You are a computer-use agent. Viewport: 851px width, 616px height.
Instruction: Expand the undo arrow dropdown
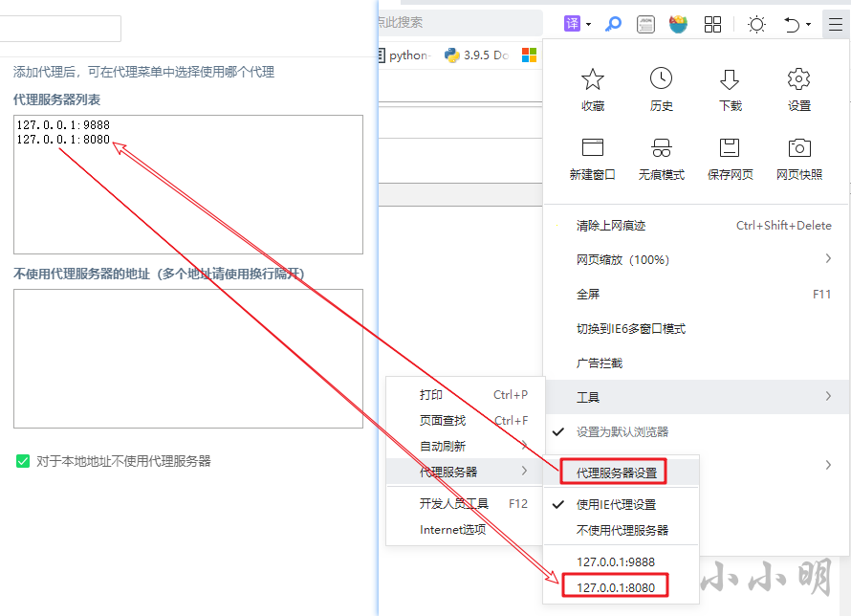click(808, 25)
